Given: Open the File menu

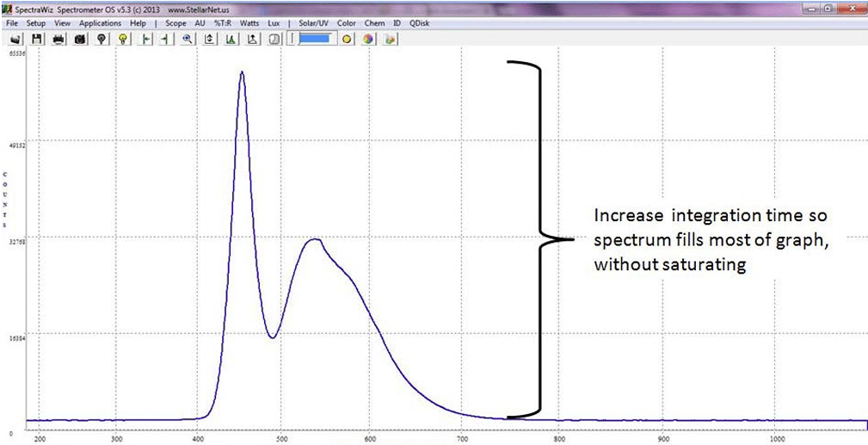Looking at the screenshot, I should (x=12, y=23).
